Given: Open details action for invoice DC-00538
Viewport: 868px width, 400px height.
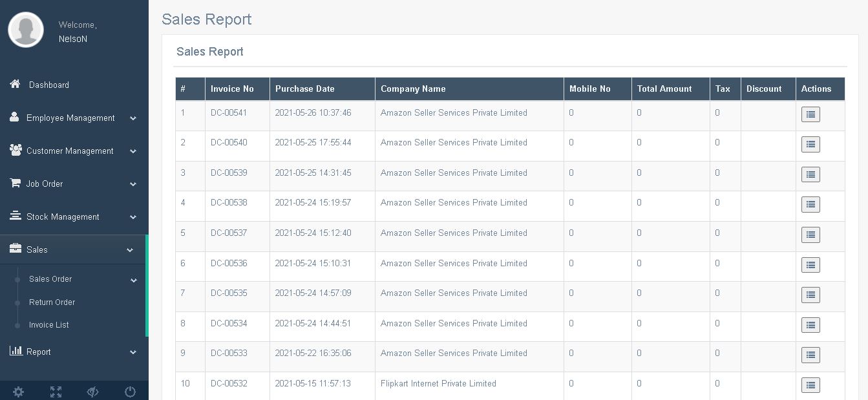Looking at the screenshot, I should pos(810,204).
